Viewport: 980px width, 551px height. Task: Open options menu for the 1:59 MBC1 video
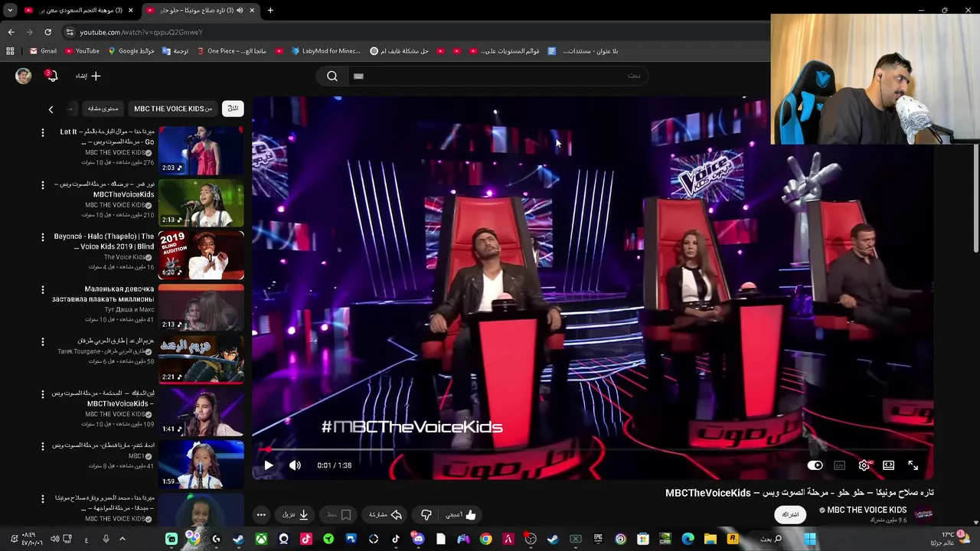click(x=43, y=446)
